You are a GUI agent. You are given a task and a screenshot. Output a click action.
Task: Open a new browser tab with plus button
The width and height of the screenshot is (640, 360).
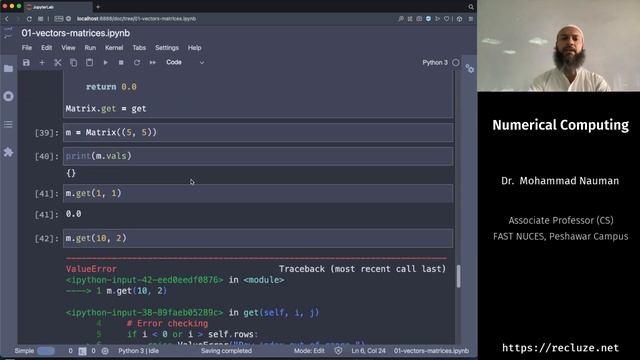(98, 7)
